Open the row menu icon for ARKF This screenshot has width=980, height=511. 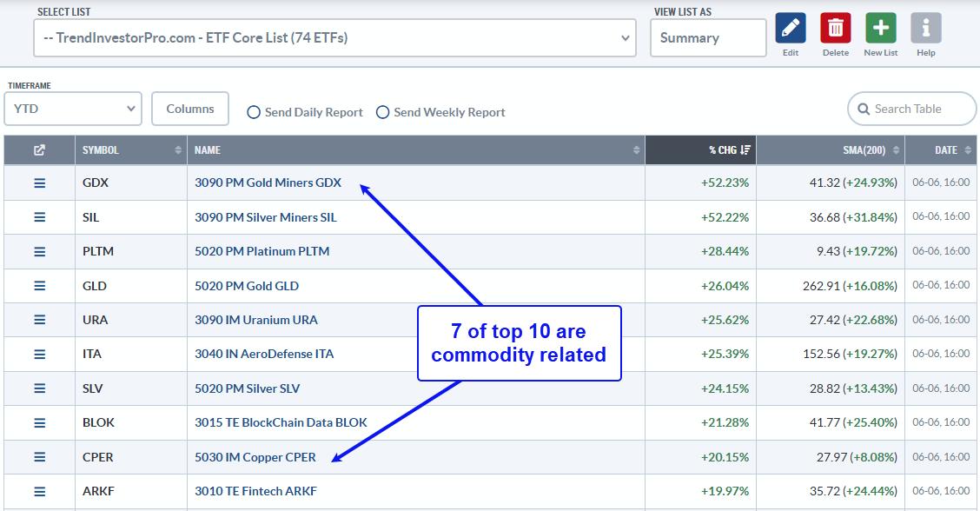point(39,491)
